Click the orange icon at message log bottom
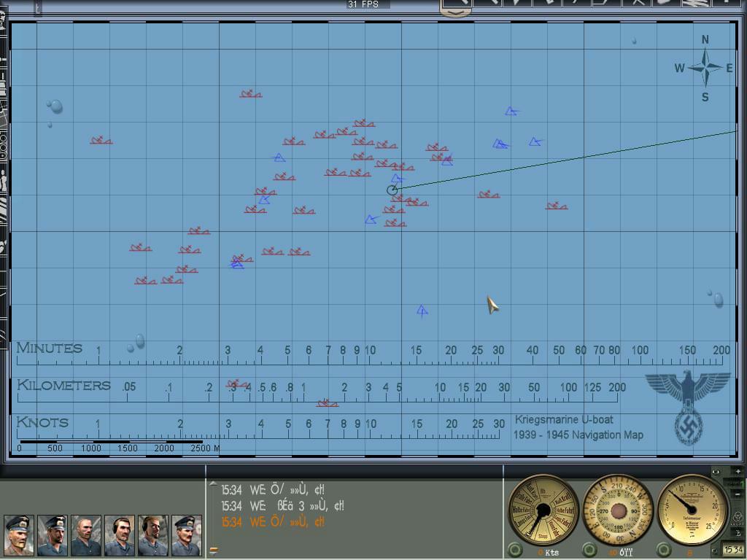 [x=214, y=551]
